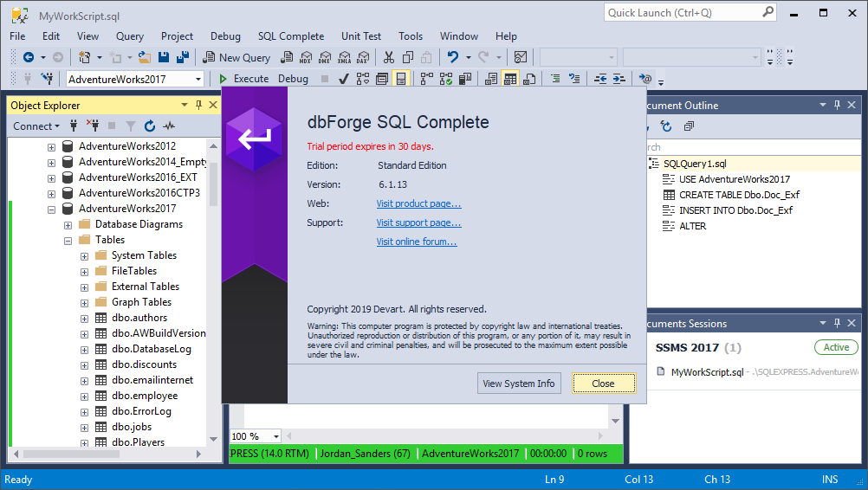The width and height of the screenshot is (868, 490).
Task: Click the MDX query icon
Action: coord(306,57)
